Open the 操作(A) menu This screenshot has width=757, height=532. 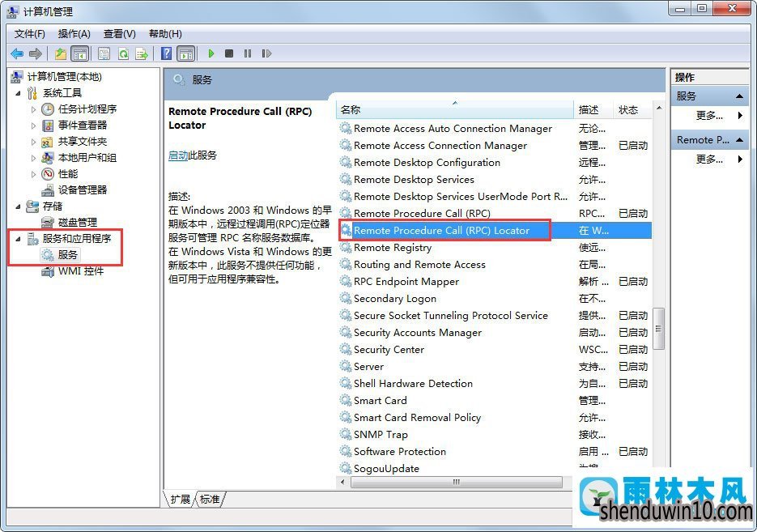click(x=74, y=34)
